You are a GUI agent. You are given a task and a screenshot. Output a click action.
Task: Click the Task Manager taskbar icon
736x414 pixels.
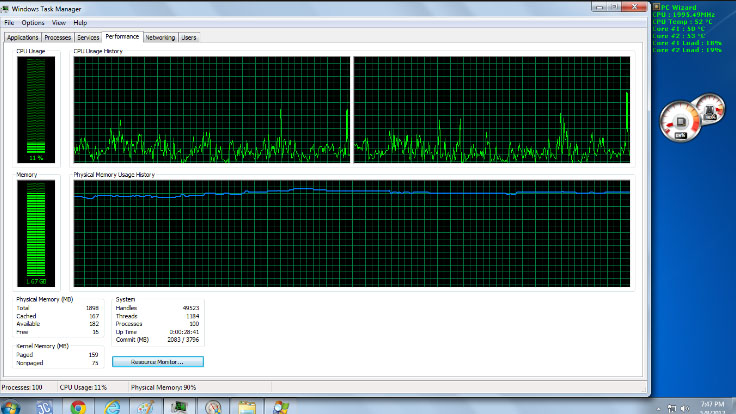click(180, 407)
